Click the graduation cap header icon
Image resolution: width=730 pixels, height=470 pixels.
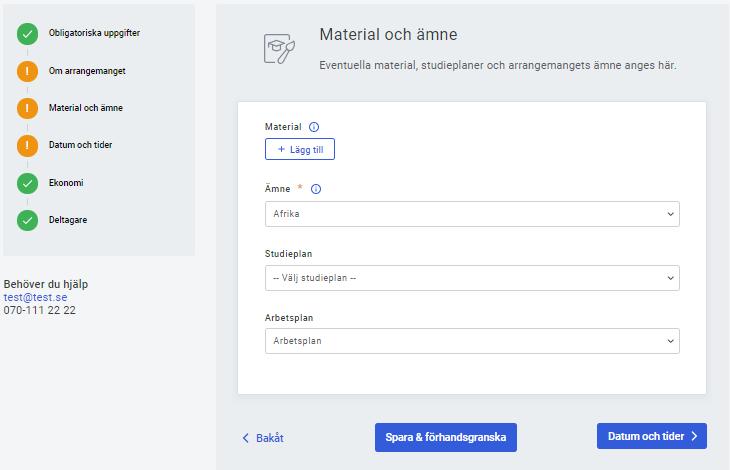(x=279, y=48)
